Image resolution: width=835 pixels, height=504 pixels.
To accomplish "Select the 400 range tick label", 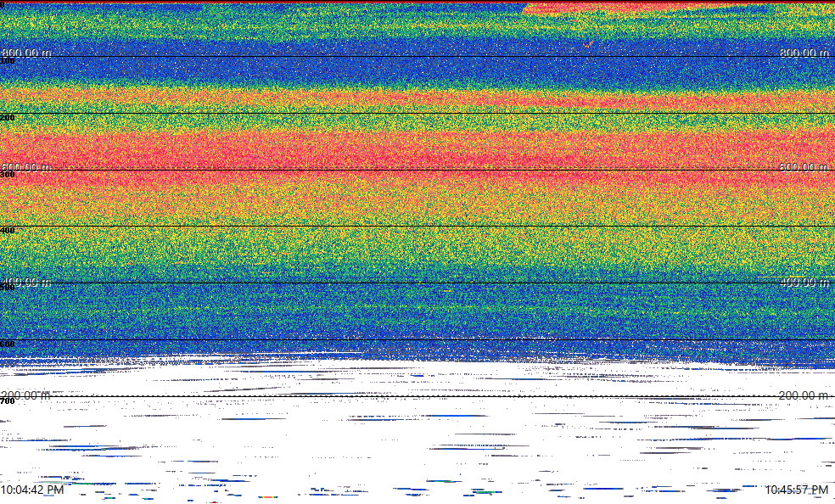I will (8, 231).
